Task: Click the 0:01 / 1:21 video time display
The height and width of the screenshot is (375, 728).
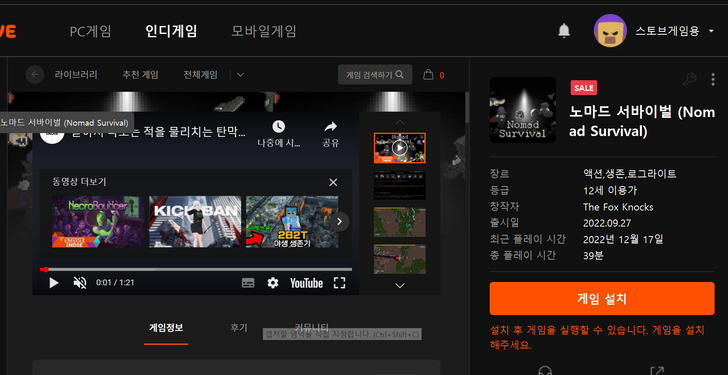Action: (x=115, y=283)
